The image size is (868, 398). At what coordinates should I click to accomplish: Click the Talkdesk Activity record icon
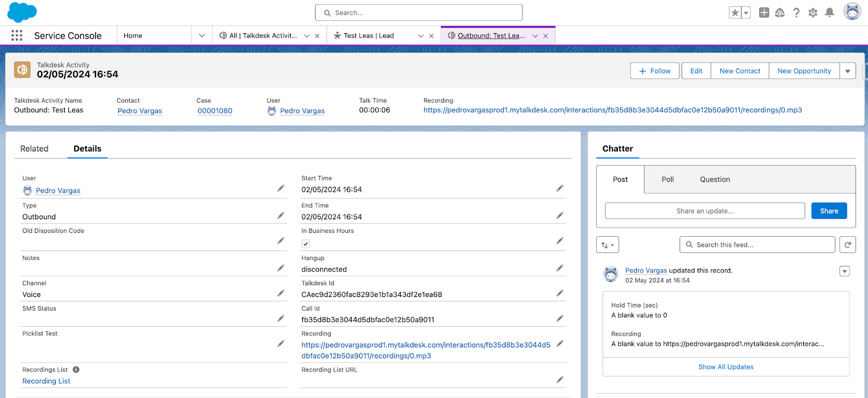pos(22,70)
